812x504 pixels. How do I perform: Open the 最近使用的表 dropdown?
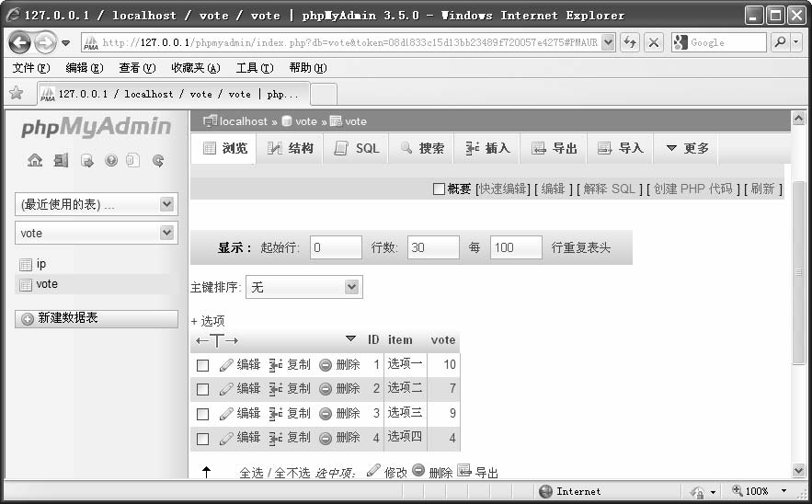[x=97, y=204]
